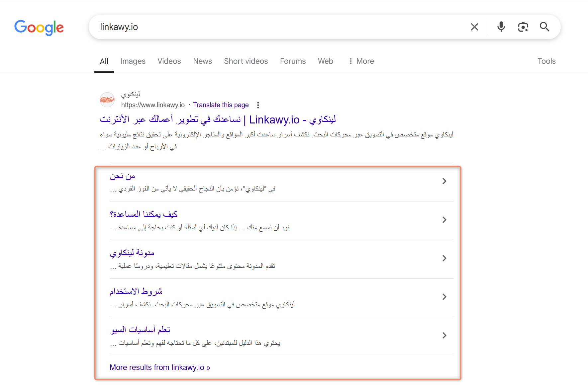Activate voice search with the microphone icon
Image resolution: width=588 pixels, height=386 pixels.
point(501,27)
